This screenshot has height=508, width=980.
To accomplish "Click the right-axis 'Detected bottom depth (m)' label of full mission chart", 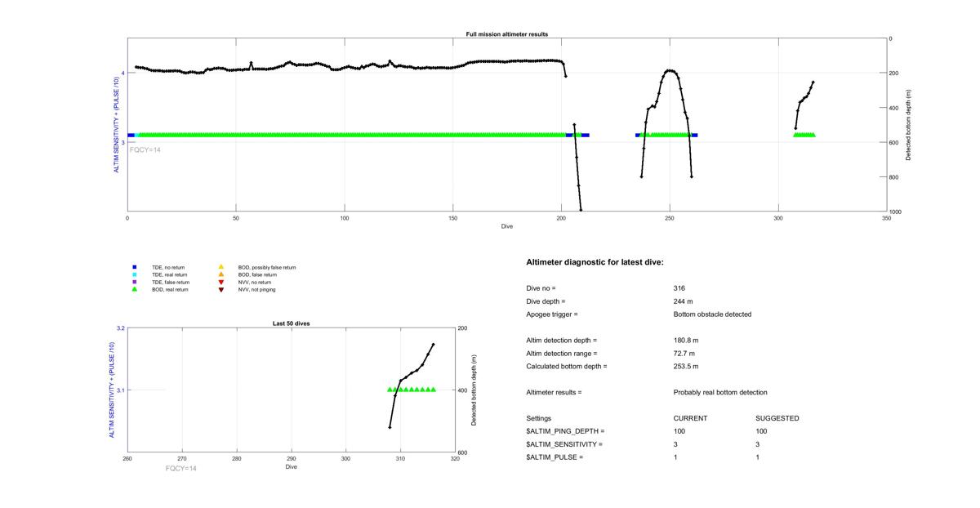I will [908, 125].
